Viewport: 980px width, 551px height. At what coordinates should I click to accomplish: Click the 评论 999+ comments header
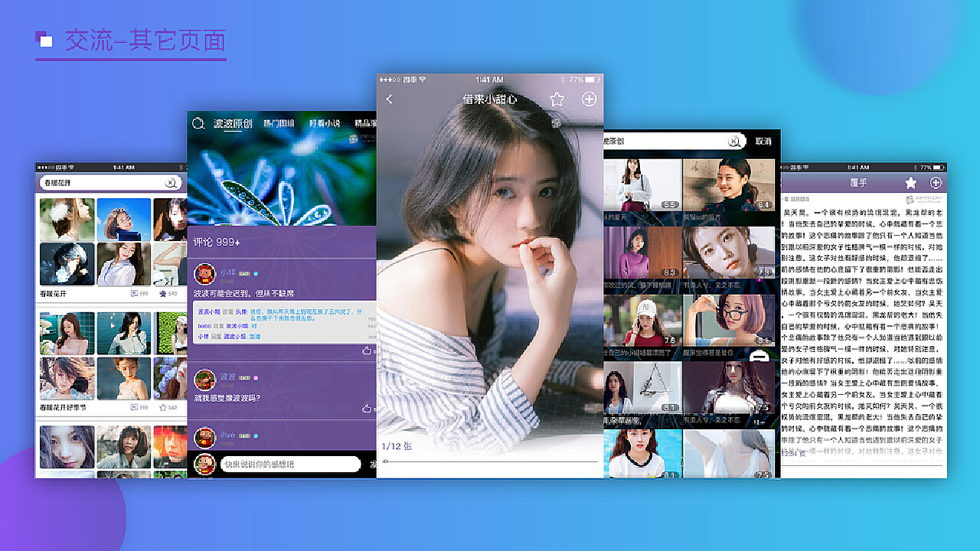click(x=217, y=242)
